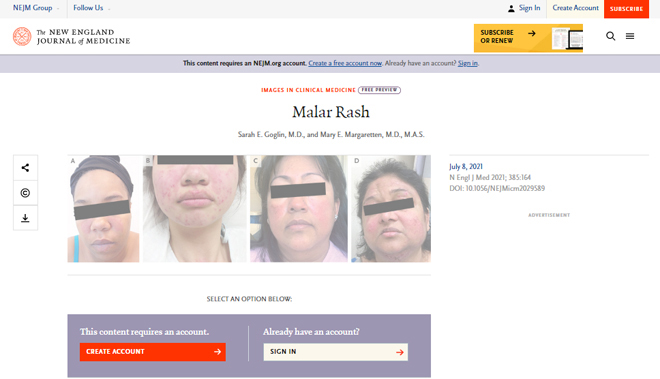Open the hamburger menu icon
The width and height of the screenshot is (660, 379).
(x=630, y=36)
